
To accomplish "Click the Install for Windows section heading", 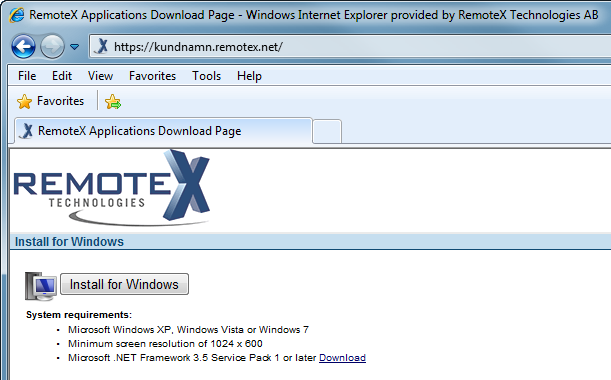I will [69, 242].
